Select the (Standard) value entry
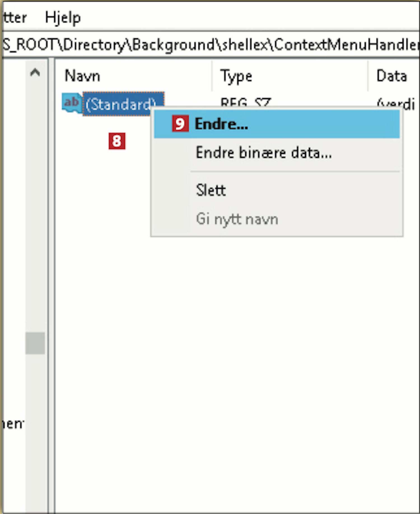Screen dimensions: 420x514 [x=120, y=104]
